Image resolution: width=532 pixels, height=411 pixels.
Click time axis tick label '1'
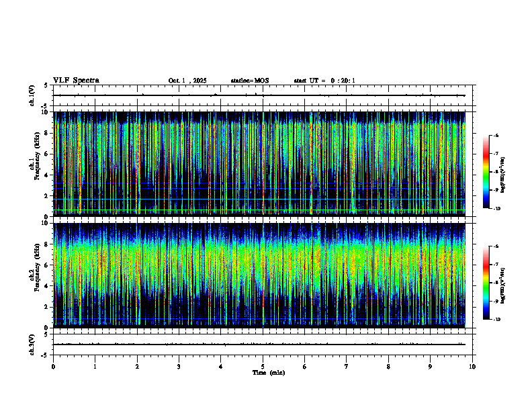tap(95, 367)
